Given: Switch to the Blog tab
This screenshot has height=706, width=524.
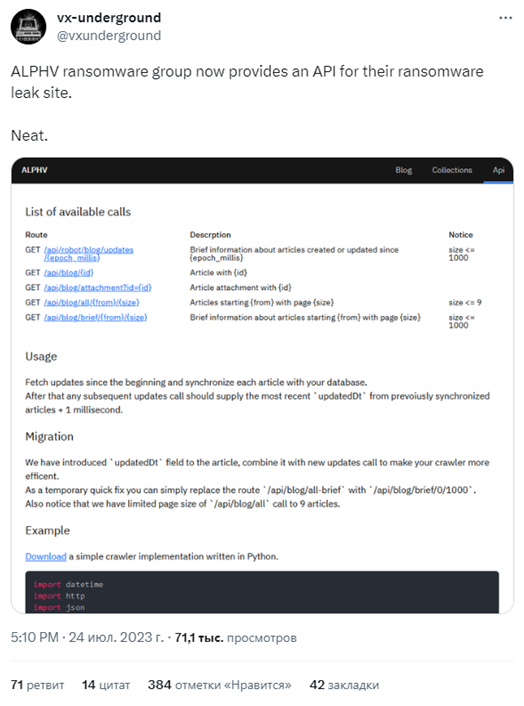Looking at the screenshot, I should coord(403,170).
